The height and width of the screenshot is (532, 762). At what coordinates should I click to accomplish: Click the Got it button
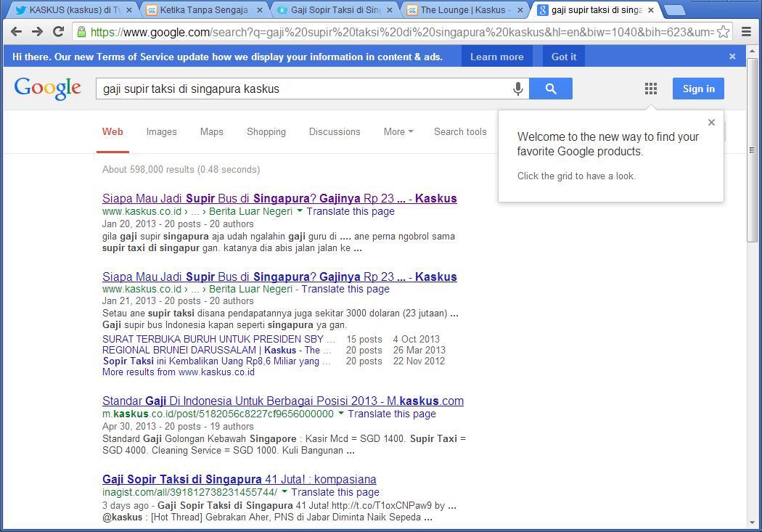[x=564, y=57]
